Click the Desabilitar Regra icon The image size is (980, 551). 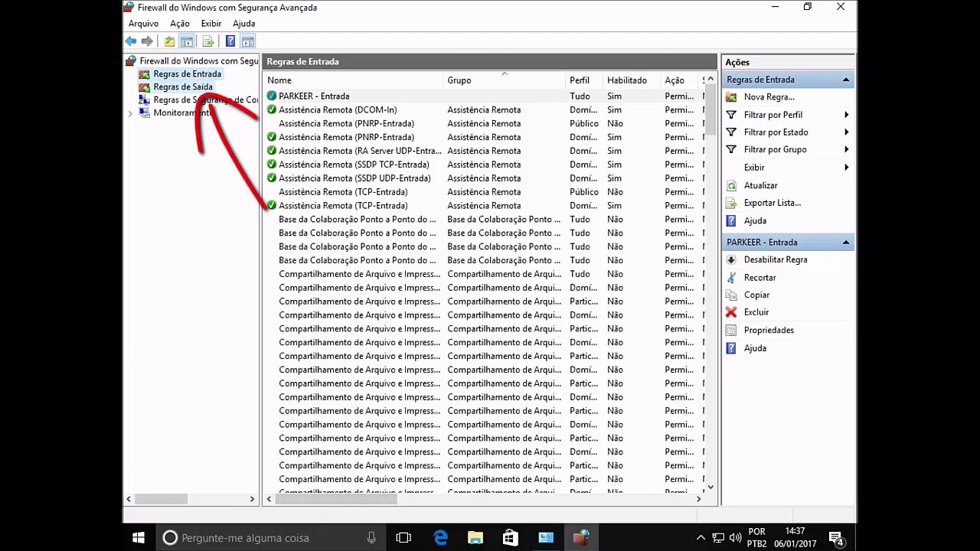[731, 259]
